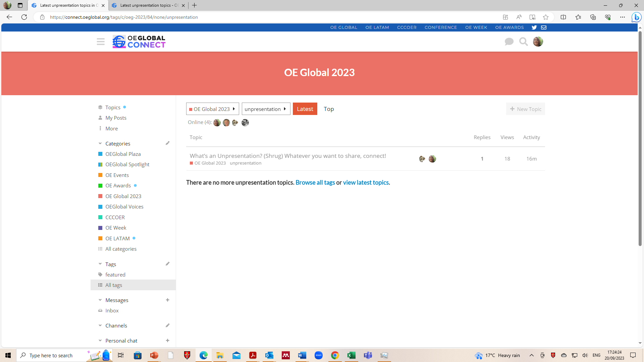
Task: Open OE WEEK in top navigation
Action: [476, 27]
